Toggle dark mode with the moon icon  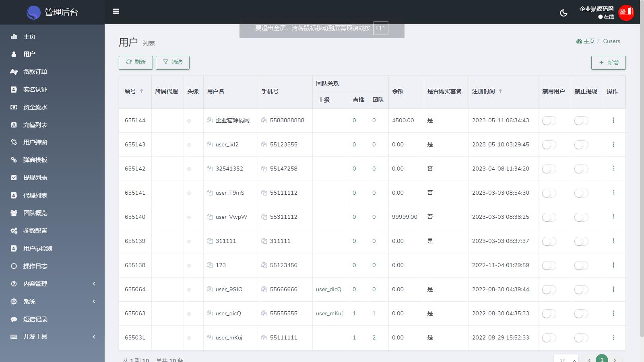click(x=563, y=13)
